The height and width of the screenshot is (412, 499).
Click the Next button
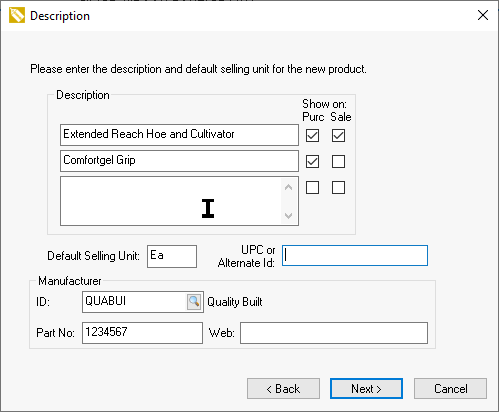pyautogui.click(x=366, y=389)
